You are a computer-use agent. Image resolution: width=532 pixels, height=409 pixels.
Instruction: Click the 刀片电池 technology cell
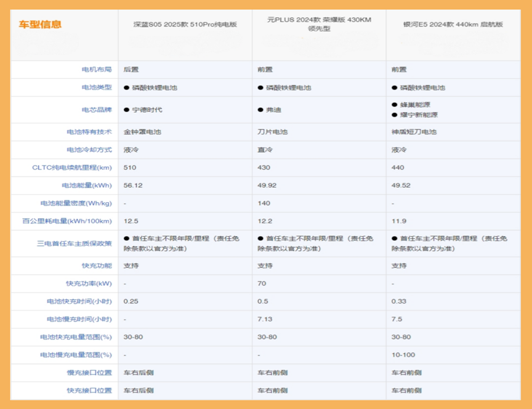tap(272, 132)
